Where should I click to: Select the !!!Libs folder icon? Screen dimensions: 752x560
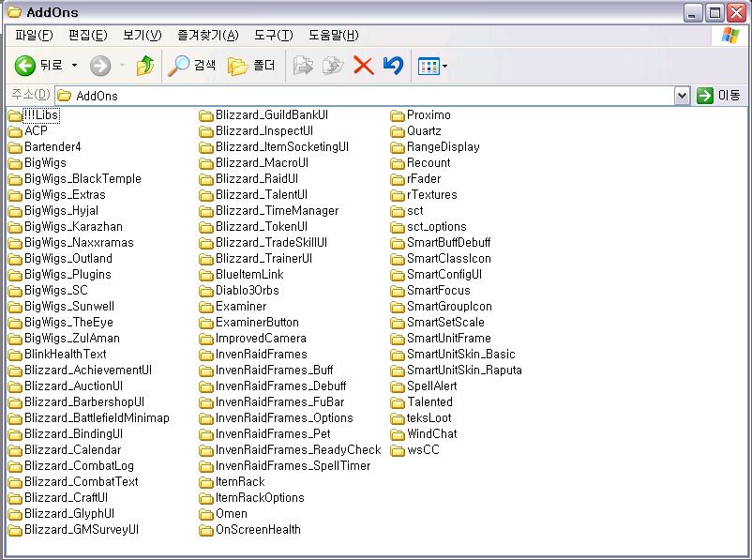coord(15,115)
